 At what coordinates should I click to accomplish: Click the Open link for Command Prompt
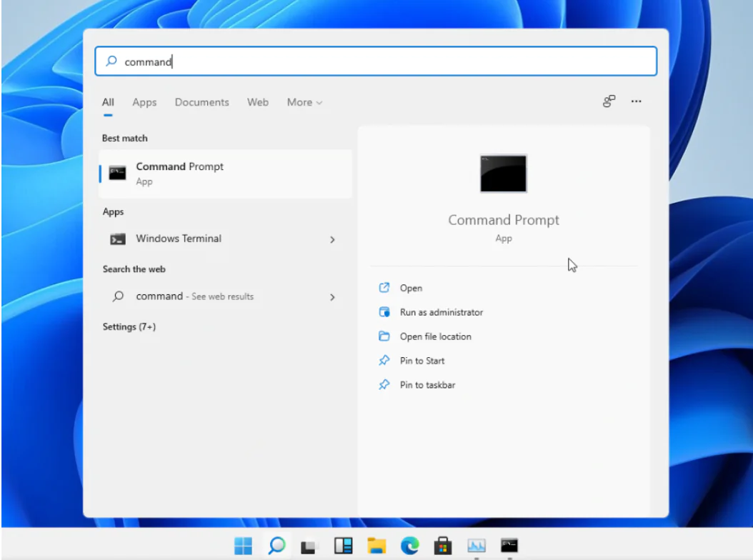click(412, 288)
